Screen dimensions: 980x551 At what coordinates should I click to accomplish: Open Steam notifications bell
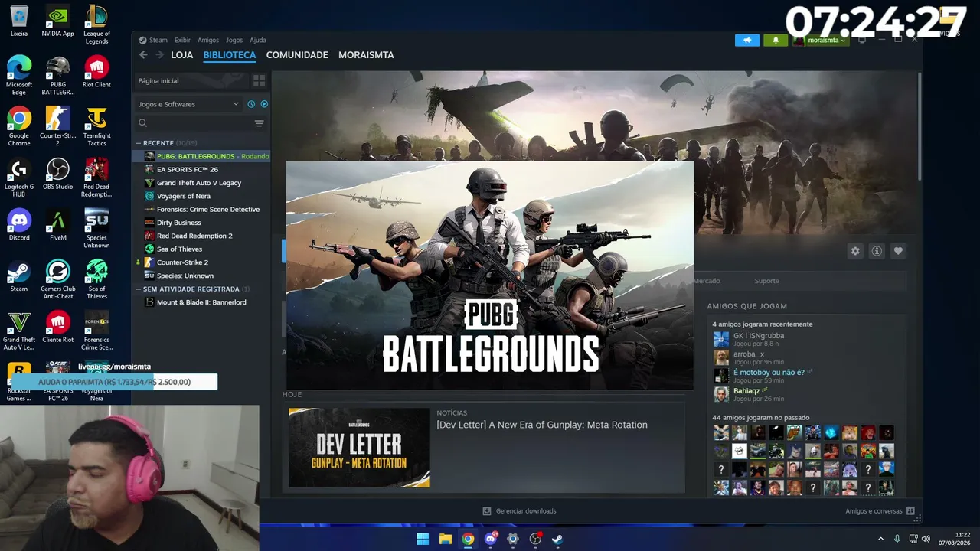tap(776, 41)
